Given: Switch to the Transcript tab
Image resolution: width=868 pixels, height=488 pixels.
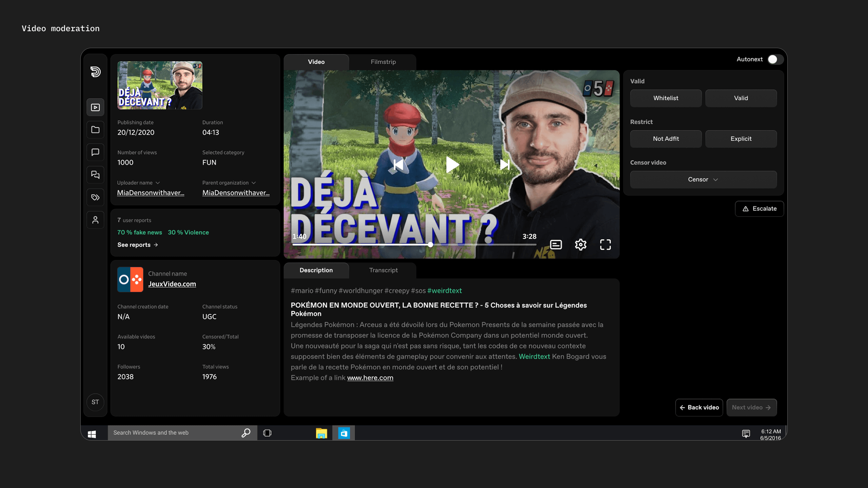Looking at the screenshot, I should (x=383, y=270).
